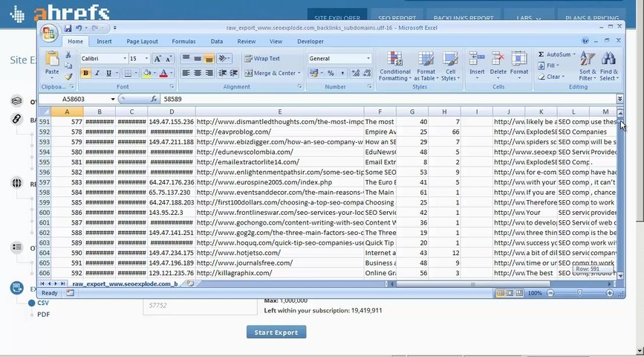Apply middle vertical alignment
Viewport: 644px width, 357px height.
[x=198, y=59]
